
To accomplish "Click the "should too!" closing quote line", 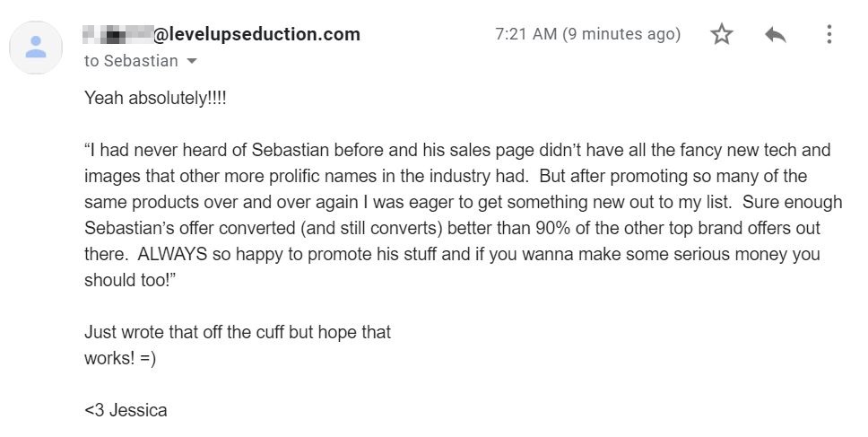I will coord(130,280).
